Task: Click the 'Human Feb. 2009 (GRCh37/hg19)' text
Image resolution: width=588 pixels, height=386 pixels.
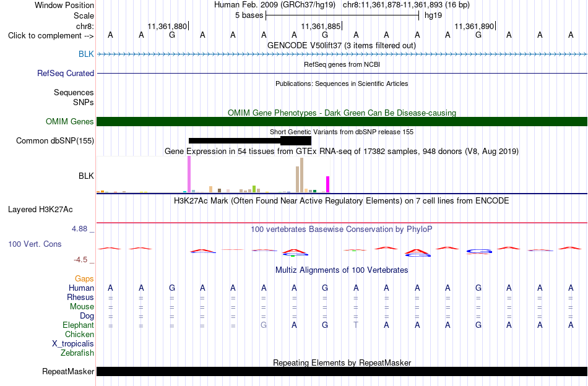Action: click(276, 5)
